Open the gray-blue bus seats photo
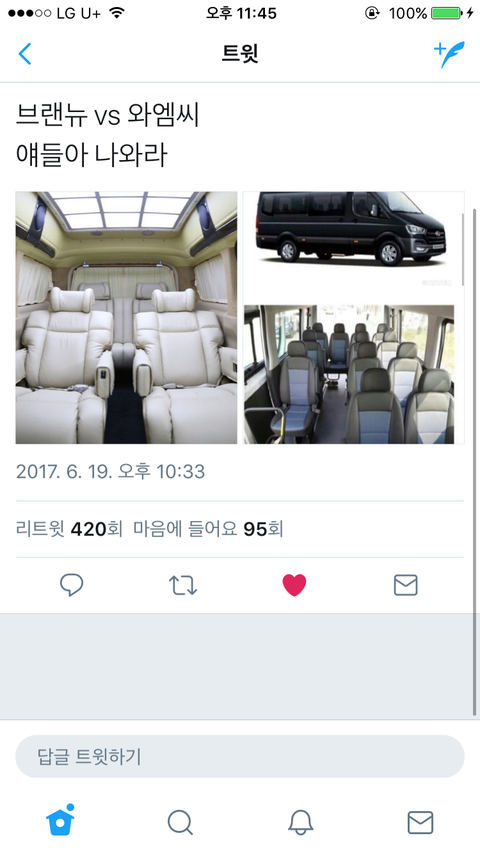Viewport: 480px width, 854px height. 349,374
